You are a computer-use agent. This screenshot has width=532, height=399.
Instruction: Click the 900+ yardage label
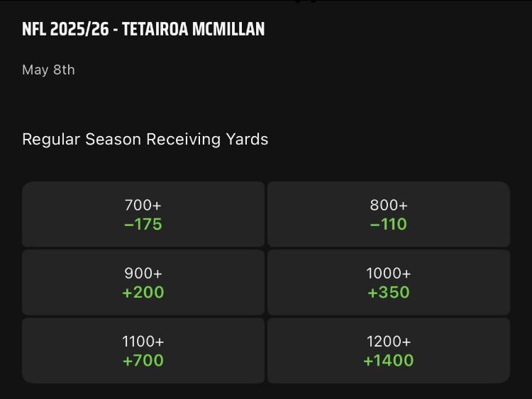143,274
